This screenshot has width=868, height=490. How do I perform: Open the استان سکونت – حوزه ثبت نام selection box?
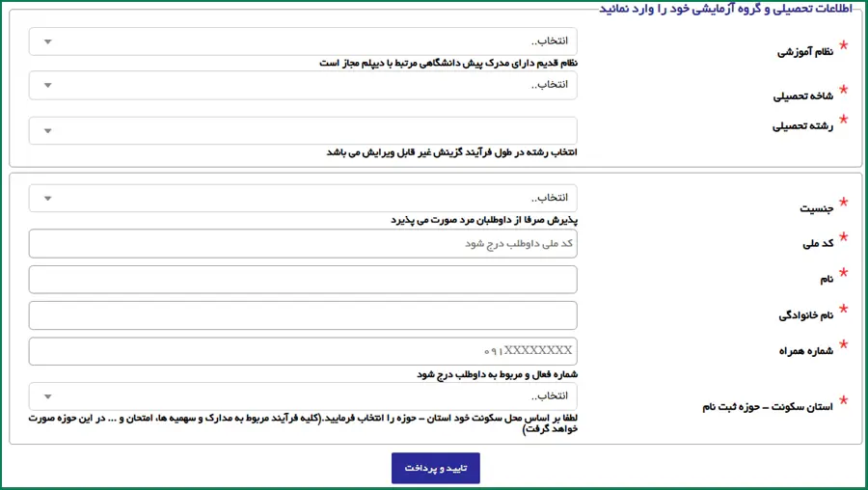tap(303, 396)
